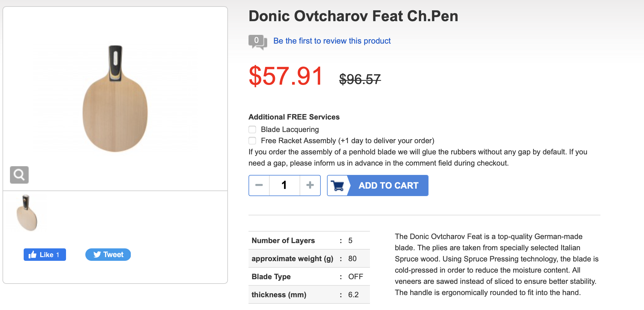
Task: Click the quantity input field showing 1
Action: pyautogui.click(x=284, y=186)
